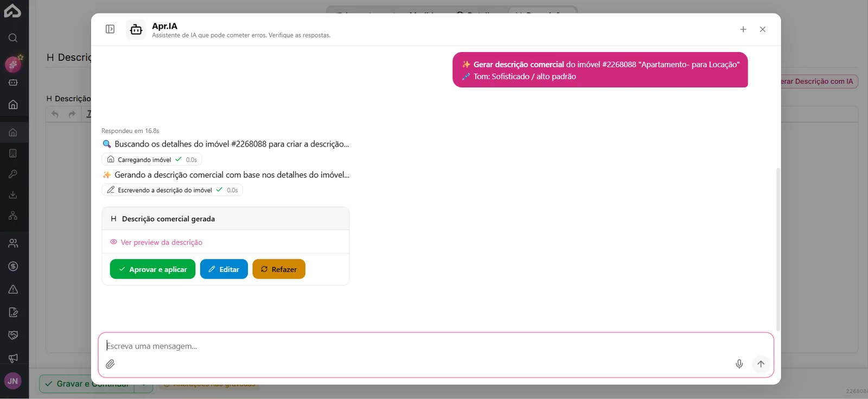Attach a file with the paperclip icon
The width and height of the screenshot is (868, 399).
point(110,364)
